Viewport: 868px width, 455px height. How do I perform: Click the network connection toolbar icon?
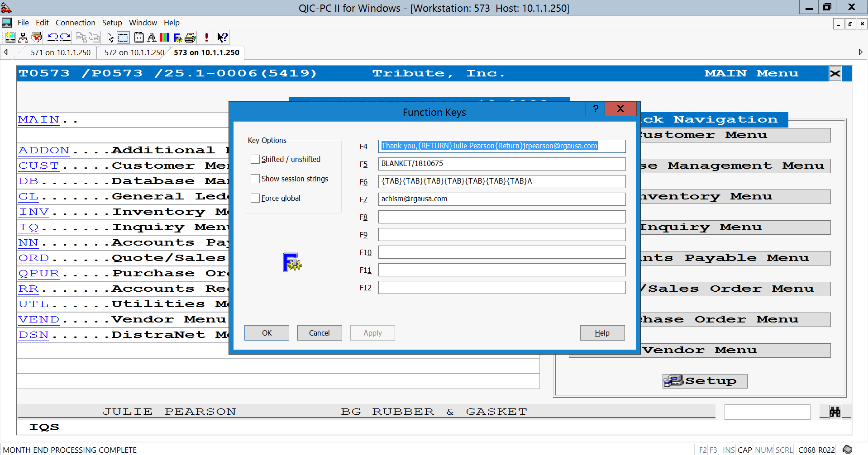[23, 38]
